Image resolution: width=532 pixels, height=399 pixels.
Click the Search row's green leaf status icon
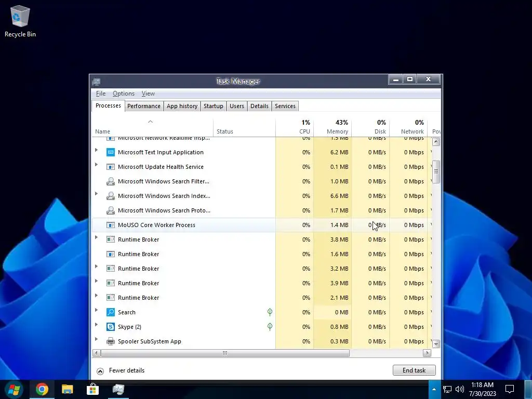(x=270, y=312)
